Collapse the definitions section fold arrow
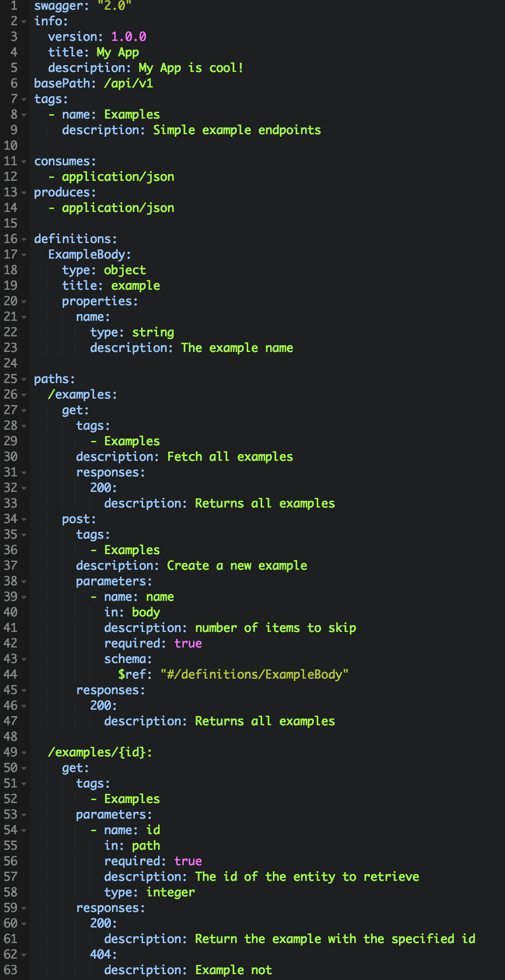The height and width of the screenshot is (980, 505). [24, 239]
